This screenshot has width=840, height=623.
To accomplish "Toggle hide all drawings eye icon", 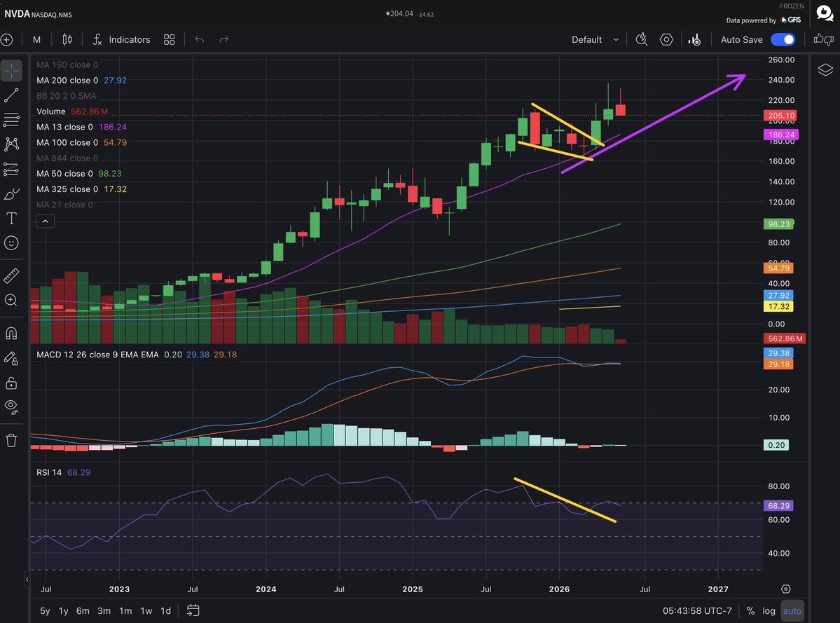I will pyautogui.click(x=11, y=407).
